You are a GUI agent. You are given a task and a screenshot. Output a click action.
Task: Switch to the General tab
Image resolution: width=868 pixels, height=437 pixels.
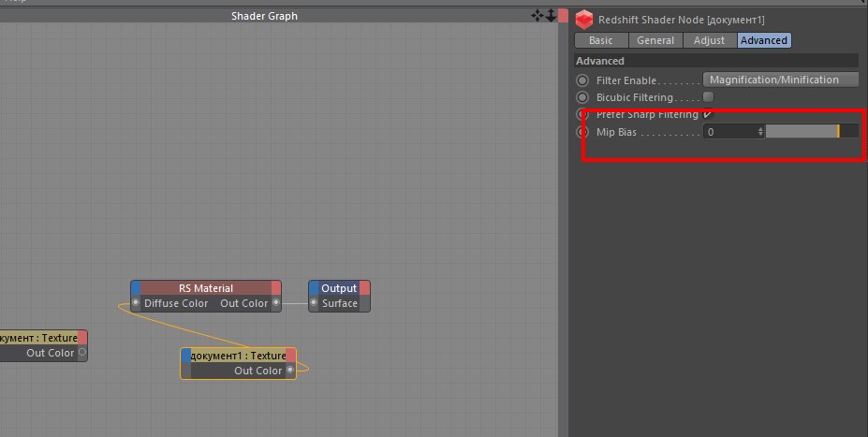click(x=655, y=40)
